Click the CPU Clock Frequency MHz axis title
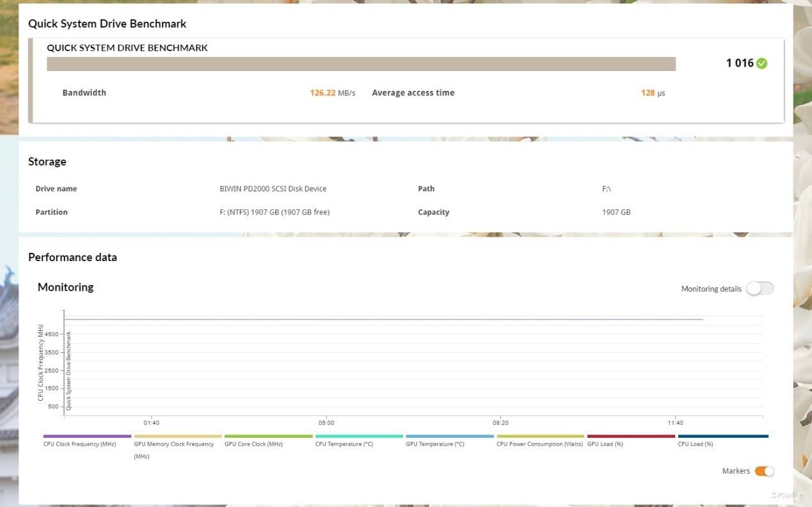 (40, 362)
